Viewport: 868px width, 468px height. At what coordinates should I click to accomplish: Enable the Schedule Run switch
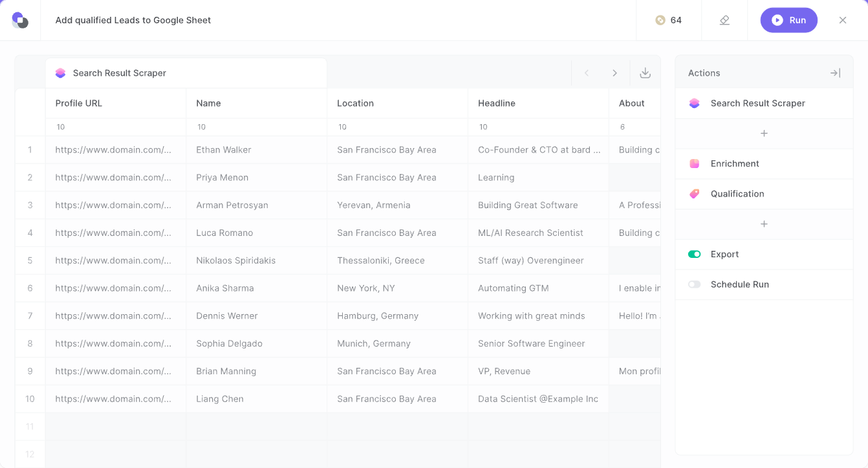click(694, 284)
